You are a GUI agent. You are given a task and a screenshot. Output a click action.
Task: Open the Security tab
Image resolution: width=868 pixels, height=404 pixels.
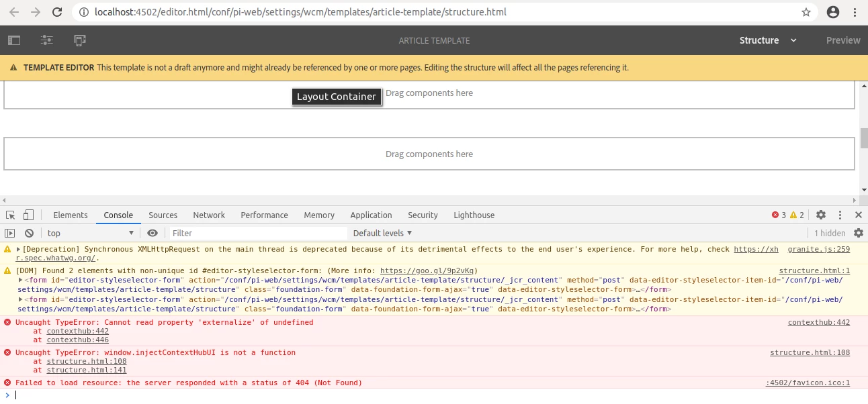423,215
